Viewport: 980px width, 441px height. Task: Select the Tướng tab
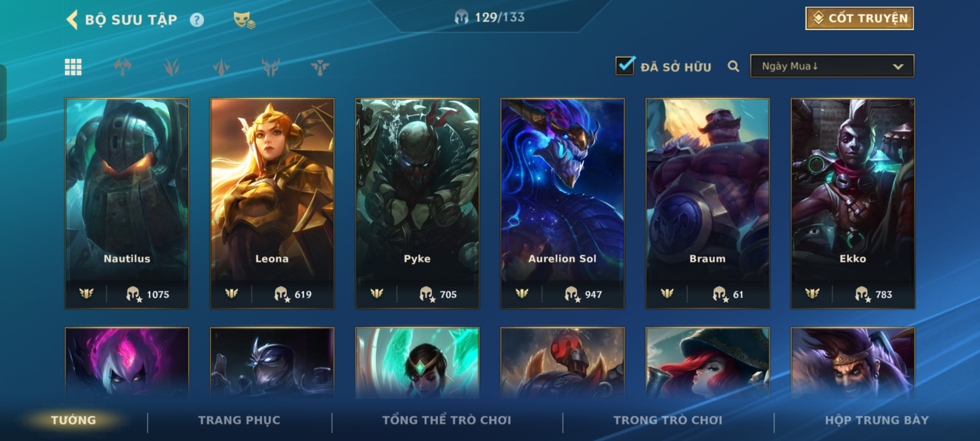(x=73, y=420)
